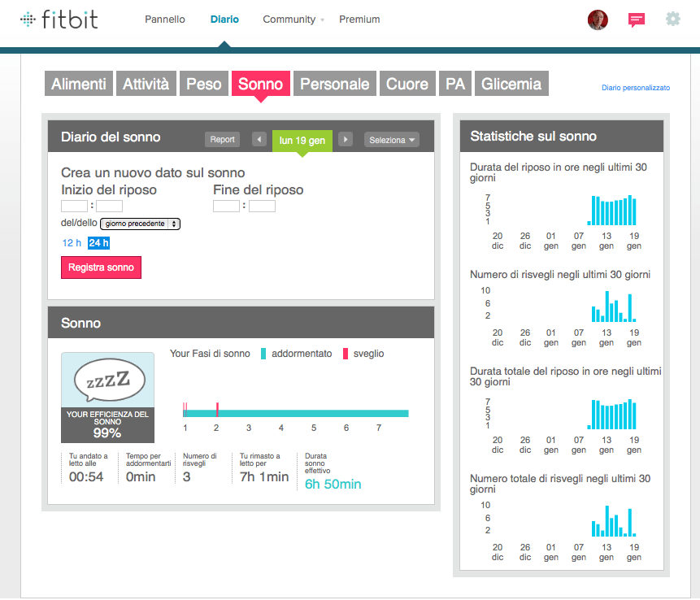Open the pink messages notification icon
Image resolution: width=700 pixels, height=600 pixels.
coord(637,20)
